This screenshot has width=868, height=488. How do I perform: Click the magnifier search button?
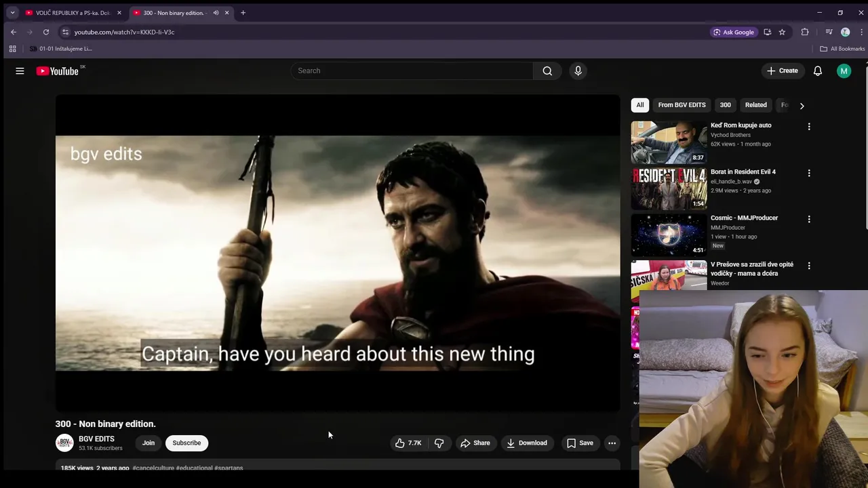pyautogui.click(x=547, y=70)
